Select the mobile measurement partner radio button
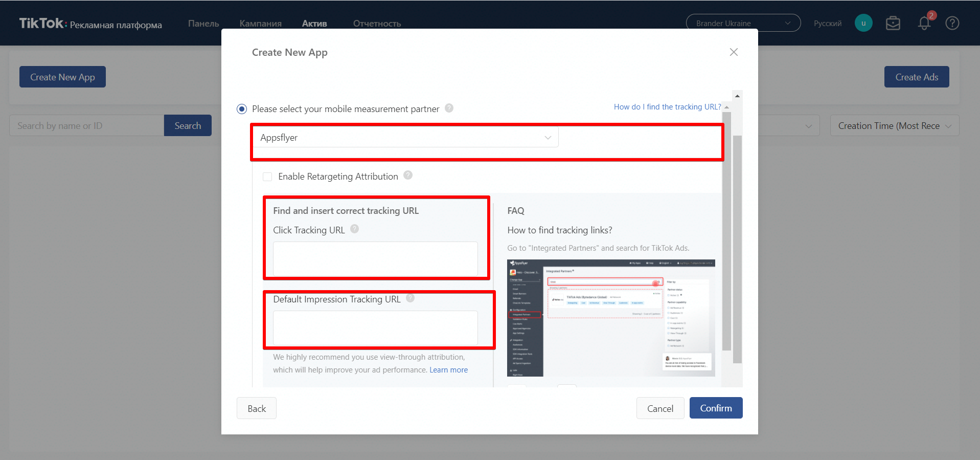This screenshot has width=980, height=460. 242,109
